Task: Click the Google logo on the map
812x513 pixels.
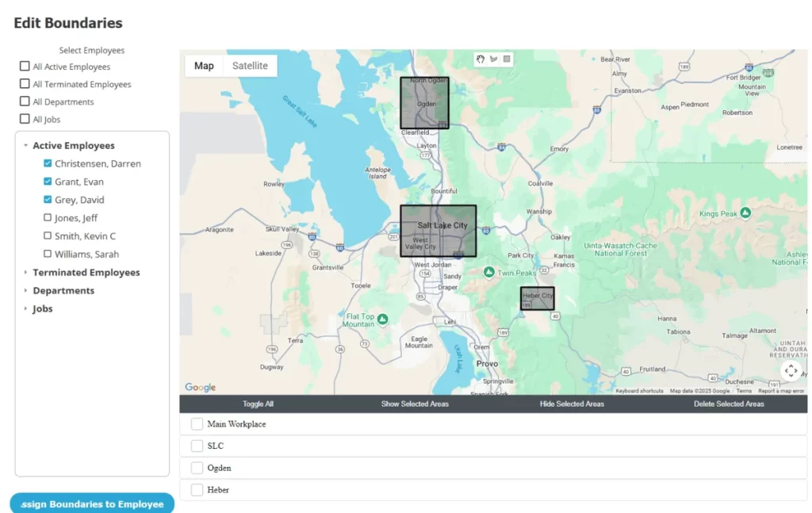Action: [199, 387]
